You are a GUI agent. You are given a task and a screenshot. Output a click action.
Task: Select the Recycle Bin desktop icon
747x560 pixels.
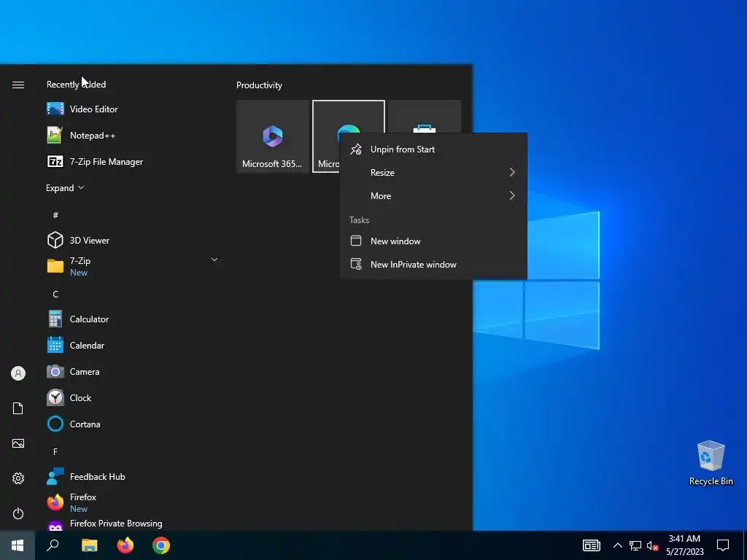click(711, 463)
